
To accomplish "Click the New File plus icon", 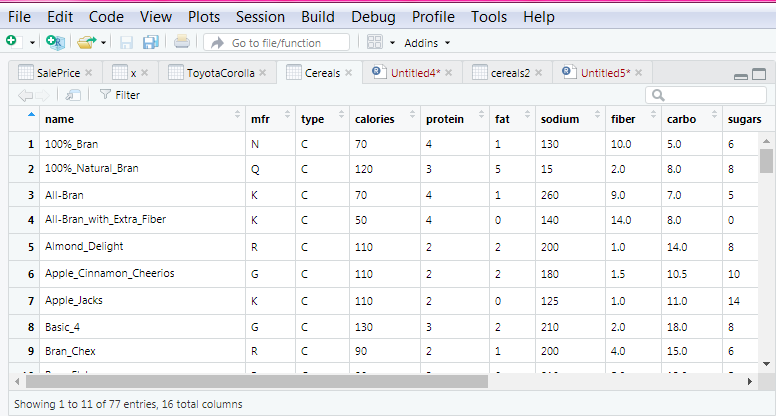I will (12, 42).
